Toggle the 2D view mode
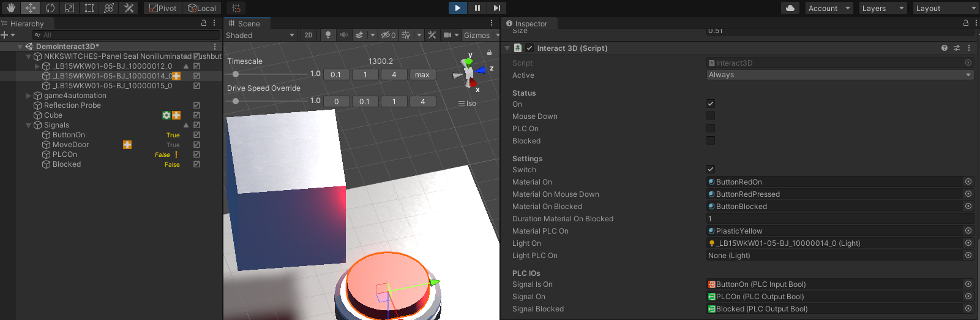Viewport: 980px width, 320px height. 309,35
